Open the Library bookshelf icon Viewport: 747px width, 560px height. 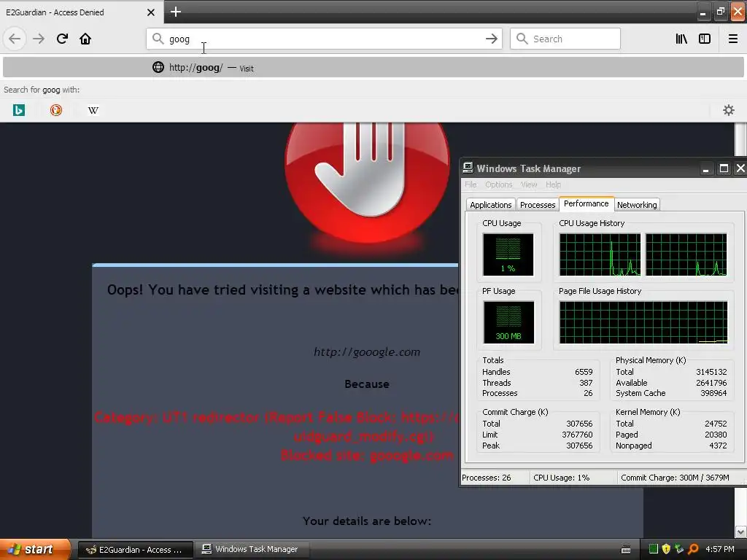pos(681,39)
